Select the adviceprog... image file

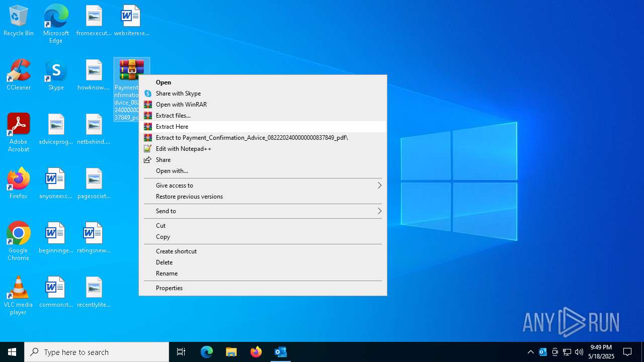point(56,130)
